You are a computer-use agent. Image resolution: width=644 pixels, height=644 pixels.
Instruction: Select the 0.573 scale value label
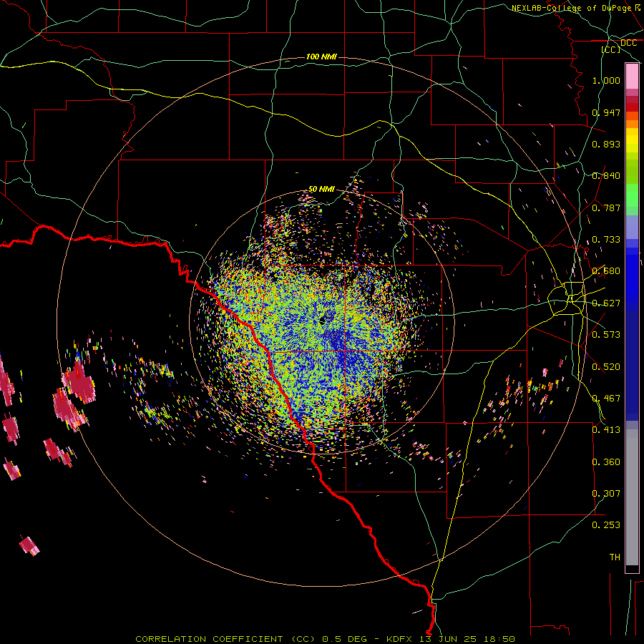pyautogui.click(x=606, y=335)
